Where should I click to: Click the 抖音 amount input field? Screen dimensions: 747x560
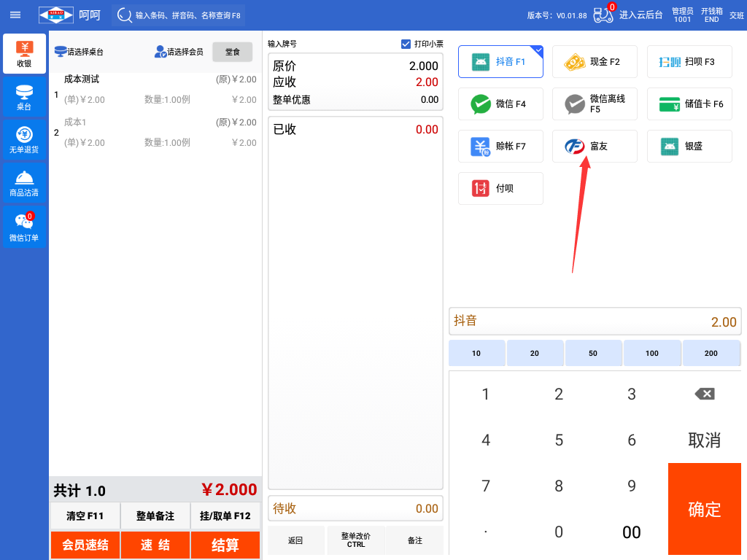[595, 322]
